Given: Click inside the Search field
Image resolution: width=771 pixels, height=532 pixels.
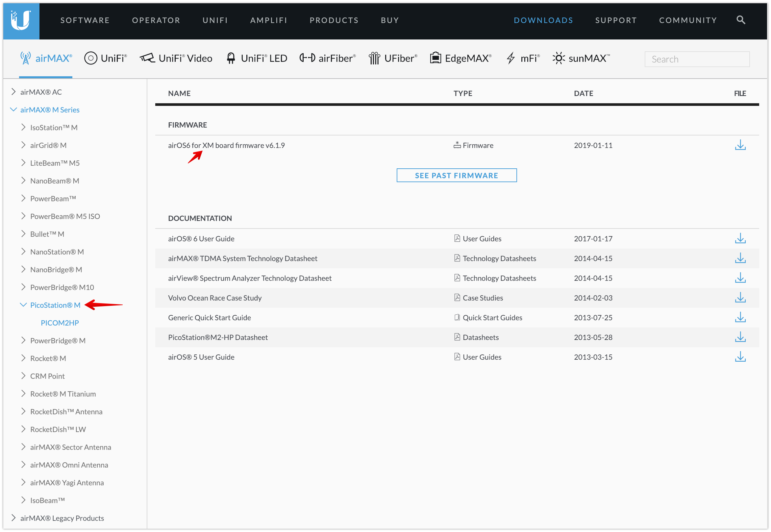Looking at the screenshot, I should click(x=697, y=59).
